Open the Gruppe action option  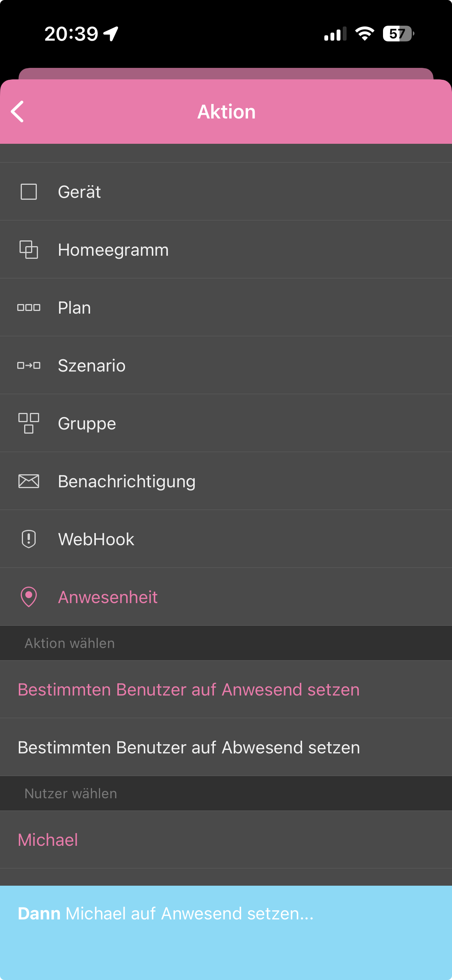(x=87, y=424)
